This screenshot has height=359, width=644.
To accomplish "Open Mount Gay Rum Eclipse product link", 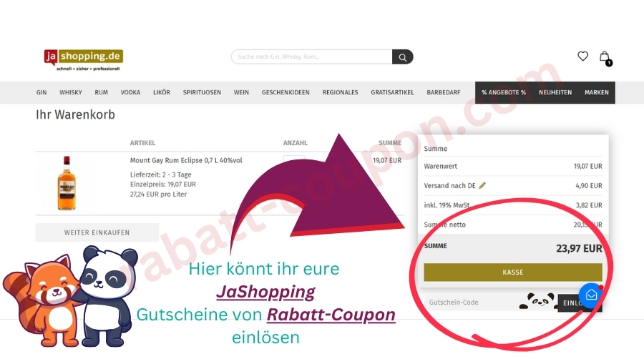I will [186, 160].
